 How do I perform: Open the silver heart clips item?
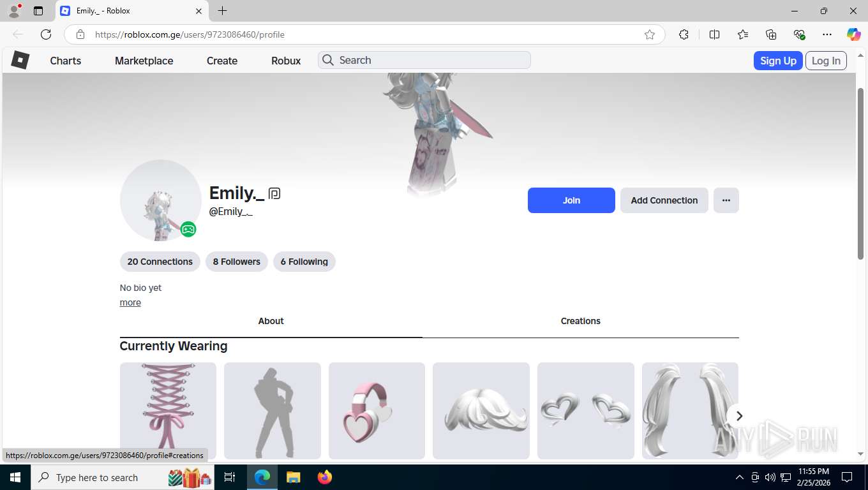(x=586, y=411)
